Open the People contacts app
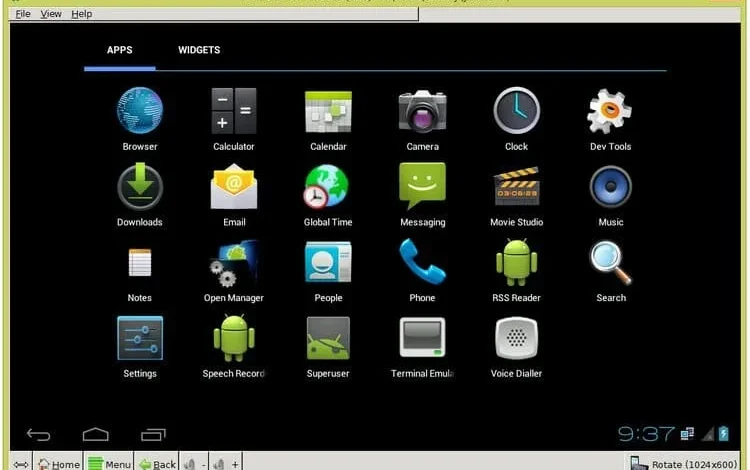 328,262
